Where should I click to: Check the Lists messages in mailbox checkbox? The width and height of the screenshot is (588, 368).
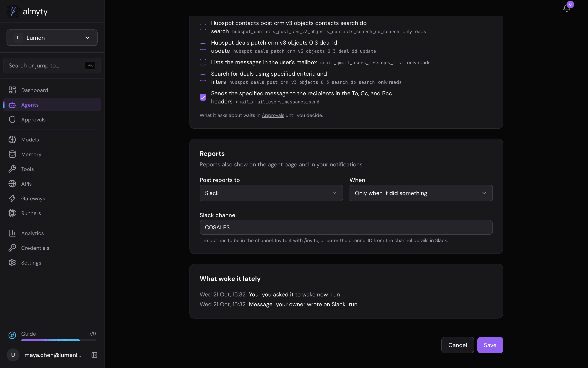[203, 62]
